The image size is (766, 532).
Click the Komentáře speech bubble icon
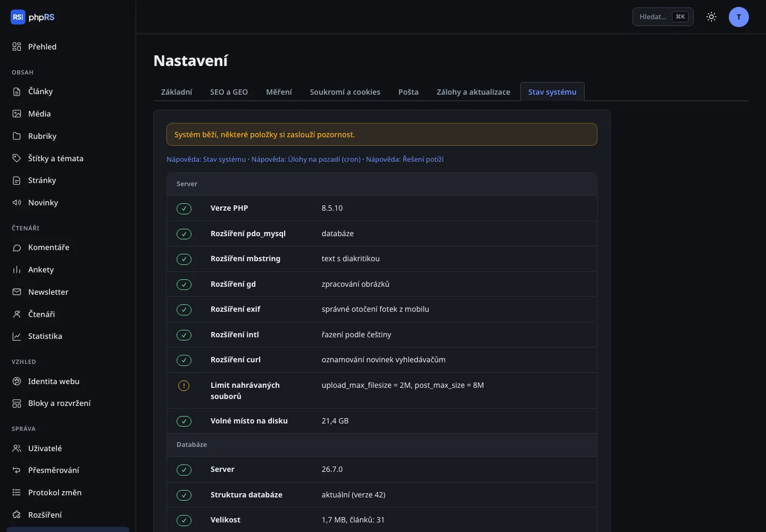(x=17, y=247)
